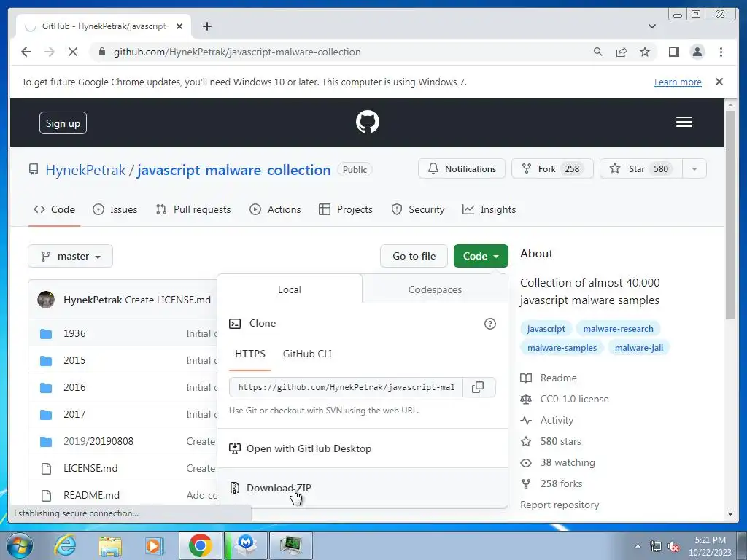
Task: Click the Clone help question mark icon
Action: pos(489,324)
